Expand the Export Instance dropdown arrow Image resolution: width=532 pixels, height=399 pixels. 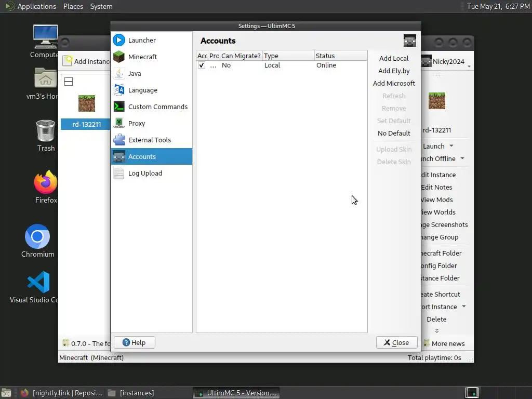click(463, 307)
